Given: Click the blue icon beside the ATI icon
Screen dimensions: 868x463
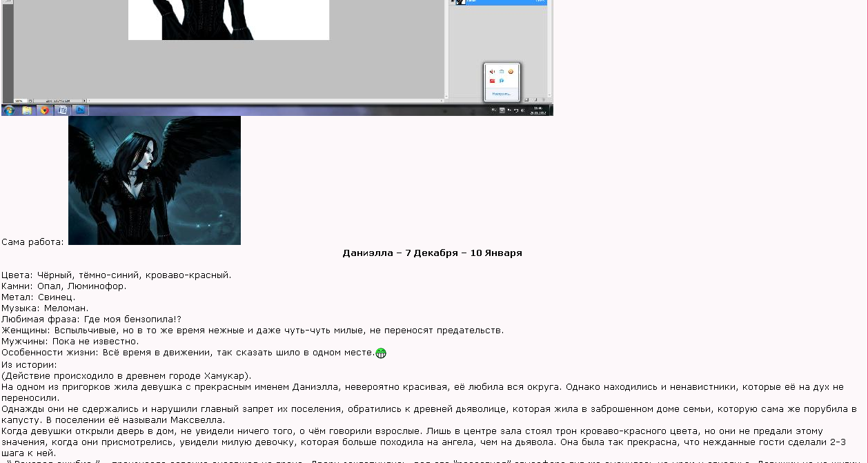Looking at the screenshot, I should click(x=502, y=81).
